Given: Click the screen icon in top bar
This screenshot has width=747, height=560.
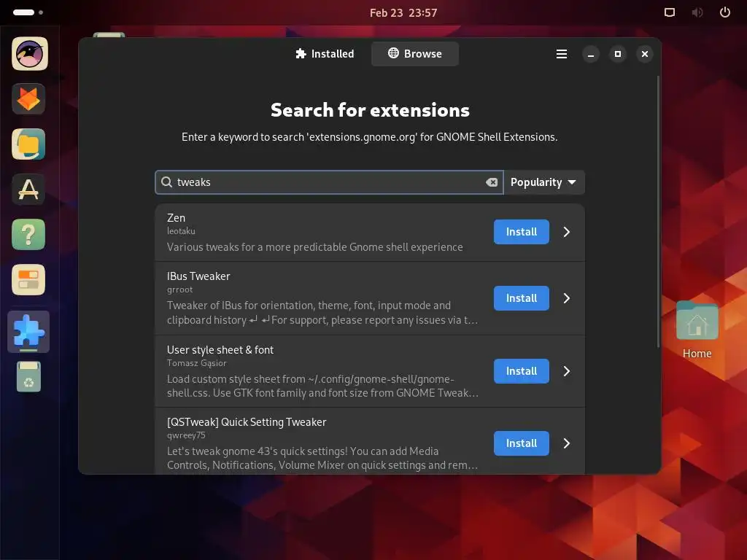Looking at the screenshot, I should pyautogui.click(x=670, y=12).
